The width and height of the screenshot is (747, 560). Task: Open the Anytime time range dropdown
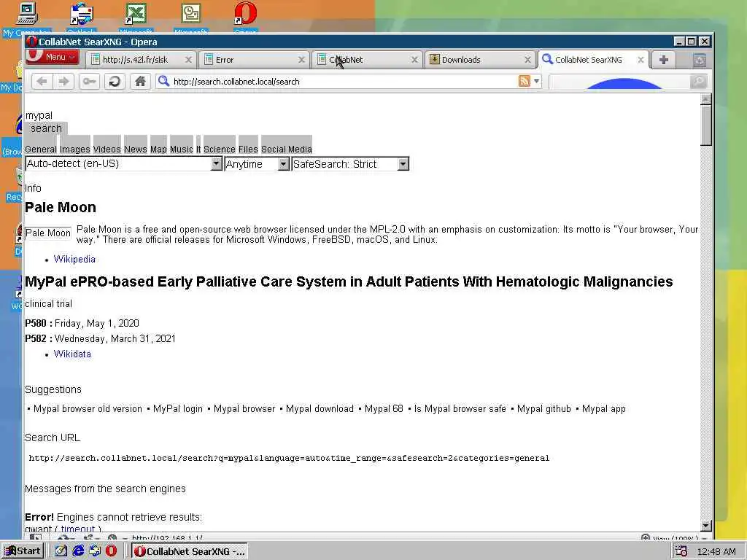tap(257, 164)
